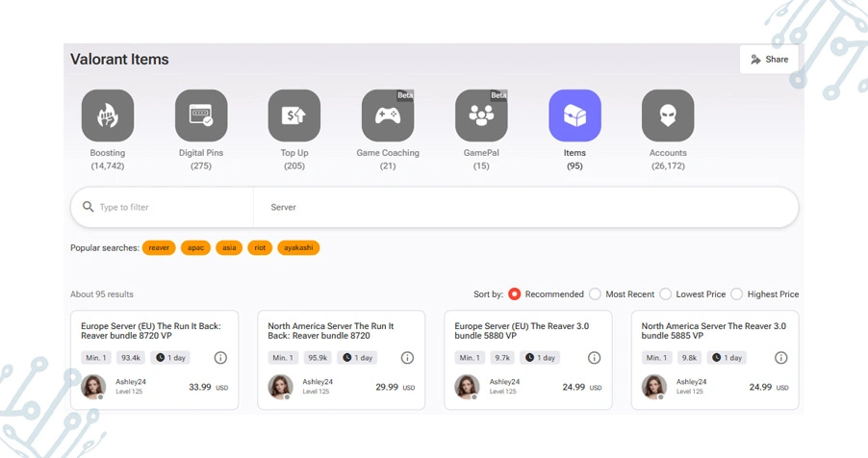
Task: Select the Items box icon
Action: click(574, 116)
